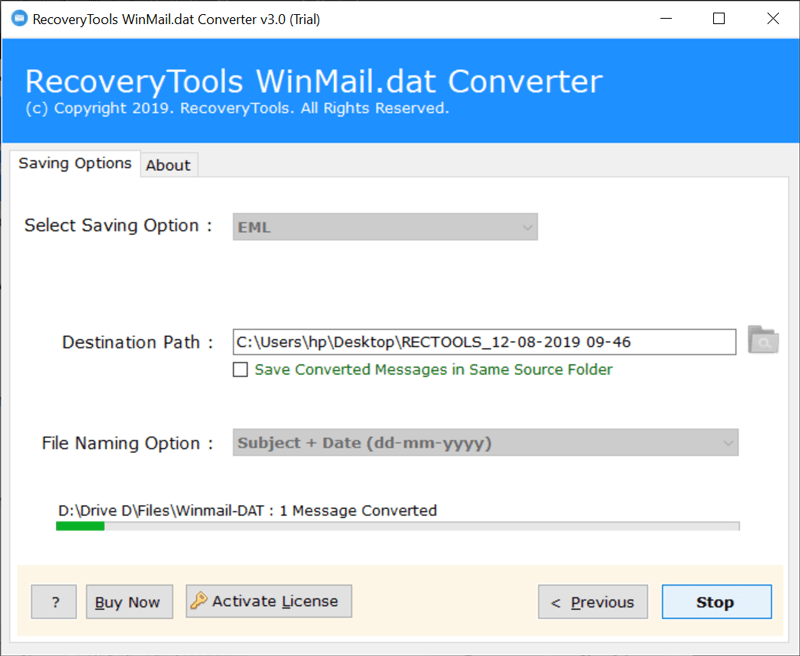The height and width of the screenshot is (656, 800).
Task: Go back with the Previous button
Action: point(593,602)
